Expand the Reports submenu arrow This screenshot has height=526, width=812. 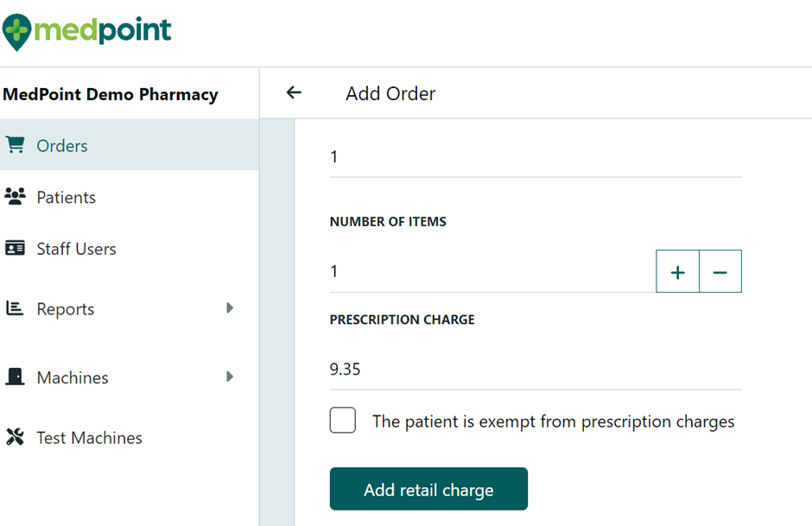pos(230,307)
